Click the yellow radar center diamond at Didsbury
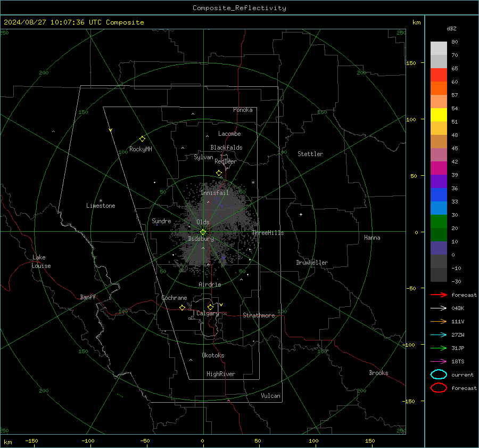 (203, 232)
